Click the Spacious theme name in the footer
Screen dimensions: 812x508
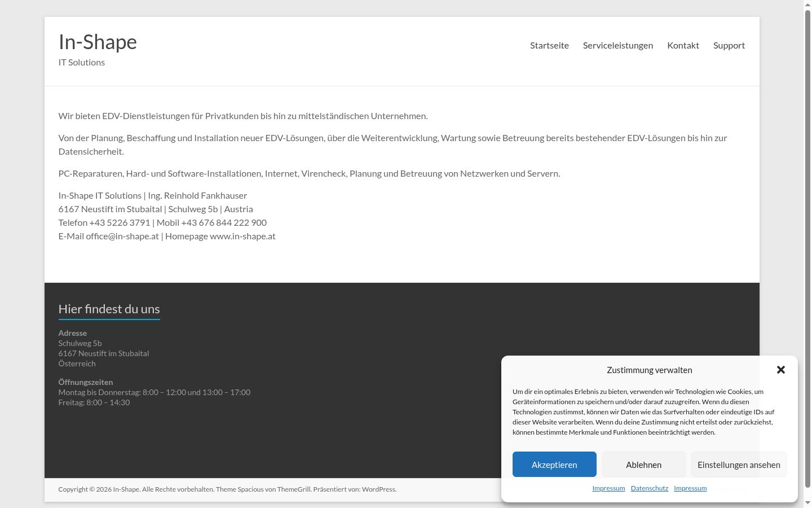click(250, 489)
